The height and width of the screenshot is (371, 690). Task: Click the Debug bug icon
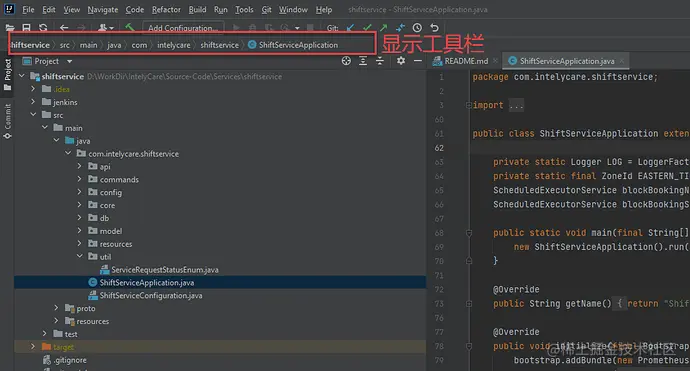click(x=253, y=28)
